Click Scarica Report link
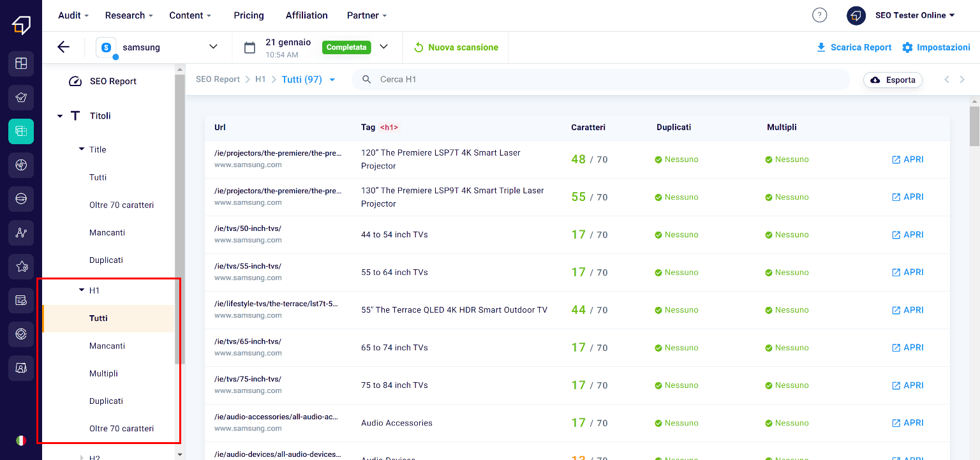The image size is (980, 460). pyautogui.click(x=854, y=47)
